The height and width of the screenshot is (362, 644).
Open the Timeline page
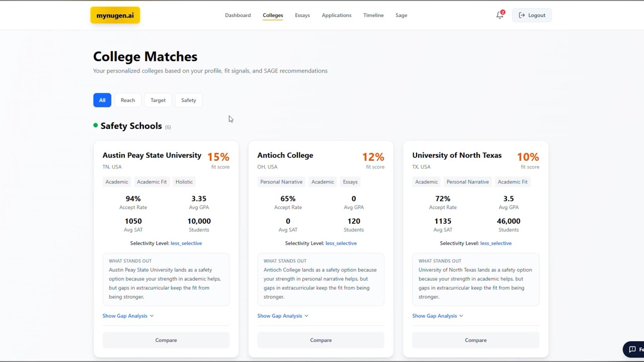pos(373,15)
